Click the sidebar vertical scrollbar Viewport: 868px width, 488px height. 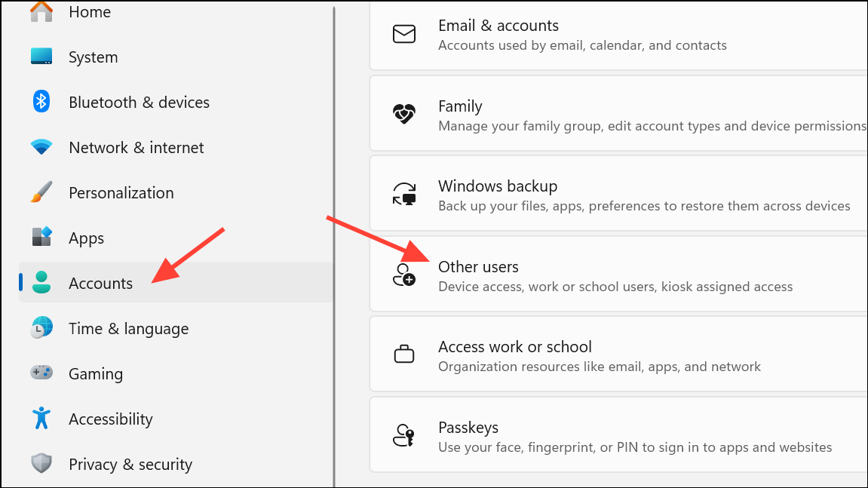(334, 241)
